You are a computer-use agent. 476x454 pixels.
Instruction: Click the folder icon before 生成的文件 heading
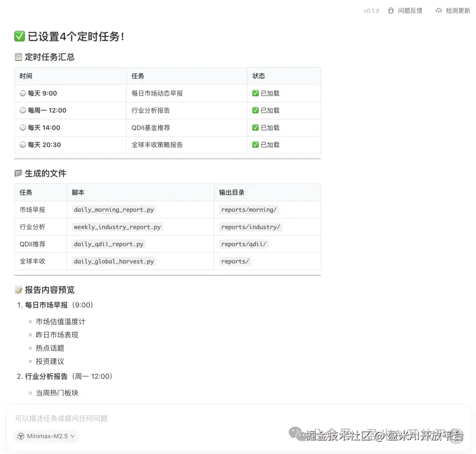(x=18, y=173)
